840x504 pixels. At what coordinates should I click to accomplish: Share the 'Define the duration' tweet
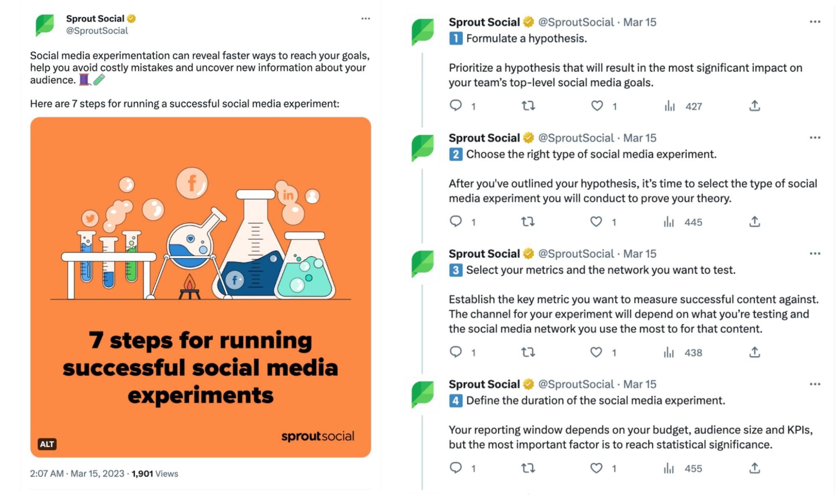click(754, 468)
